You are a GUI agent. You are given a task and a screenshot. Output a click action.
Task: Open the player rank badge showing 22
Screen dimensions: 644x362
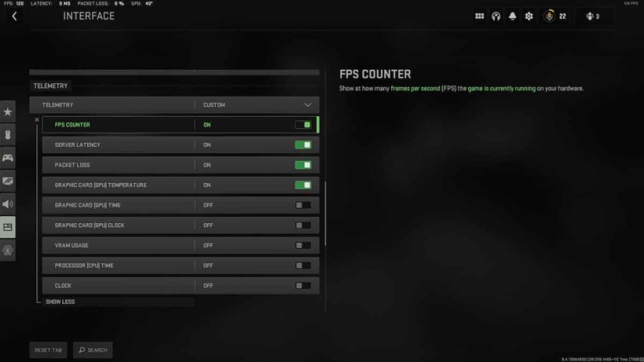[555, 16]
